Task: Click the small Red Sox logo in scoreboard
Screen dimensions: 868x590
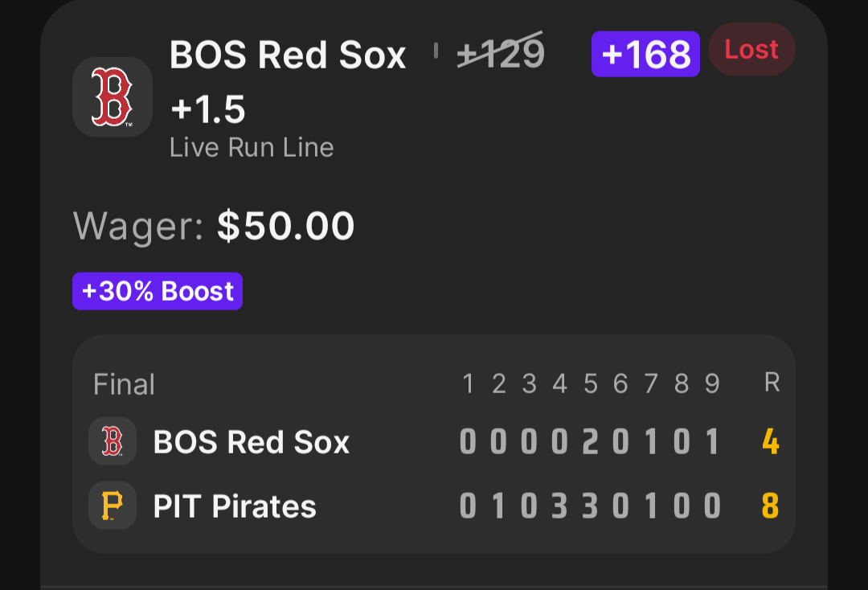Action: (x=113, y=441)
